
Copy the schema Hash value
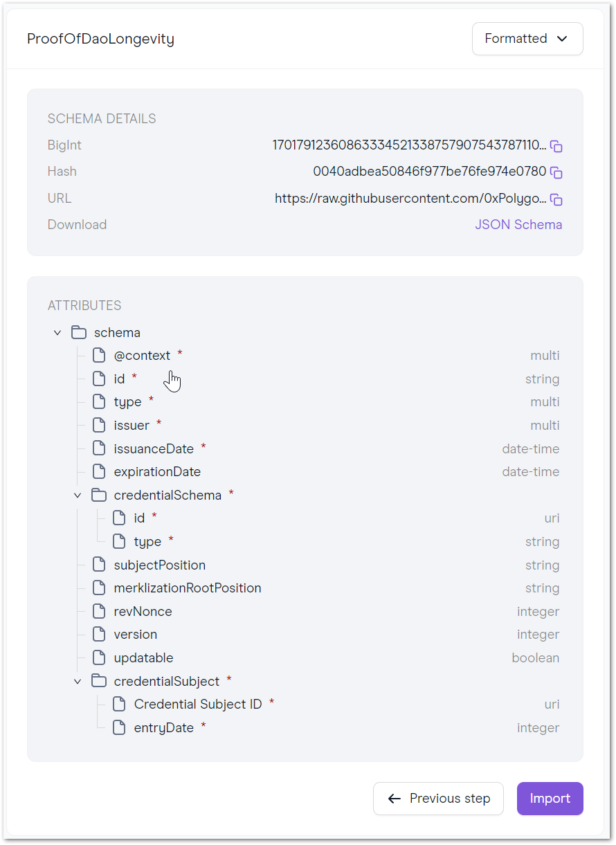click(x=556, y=172)
